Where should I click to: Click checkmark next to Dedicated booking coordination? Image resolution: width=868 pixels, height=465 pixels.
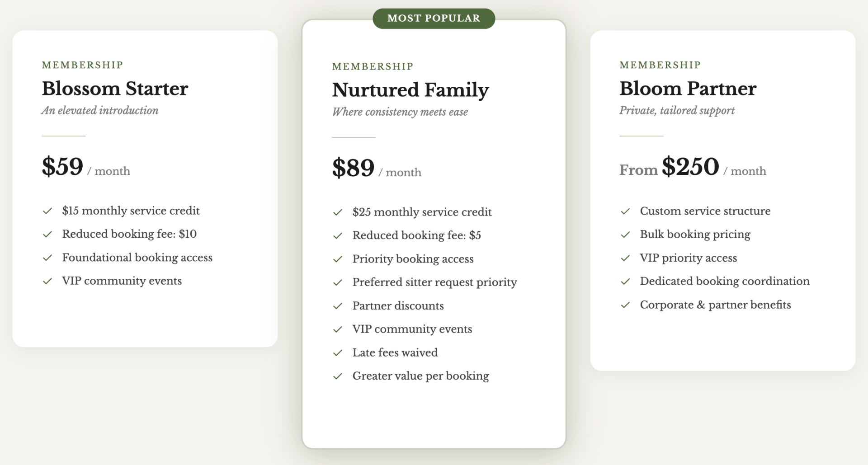coord(625,282)
